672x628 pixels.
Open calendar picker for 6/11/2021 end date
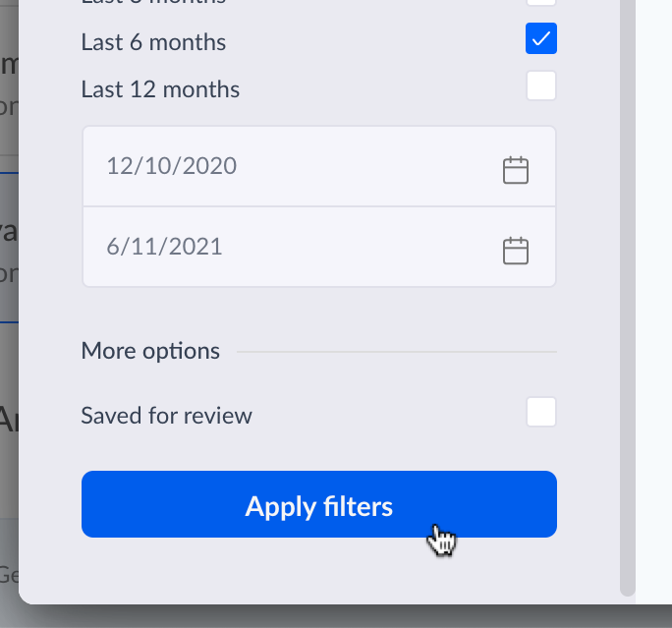coord(516,251)
